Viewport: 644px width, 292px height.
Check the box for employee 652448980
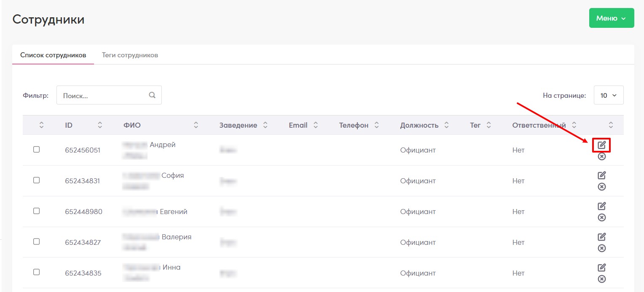pyautogui.click(x=36, y=211)
